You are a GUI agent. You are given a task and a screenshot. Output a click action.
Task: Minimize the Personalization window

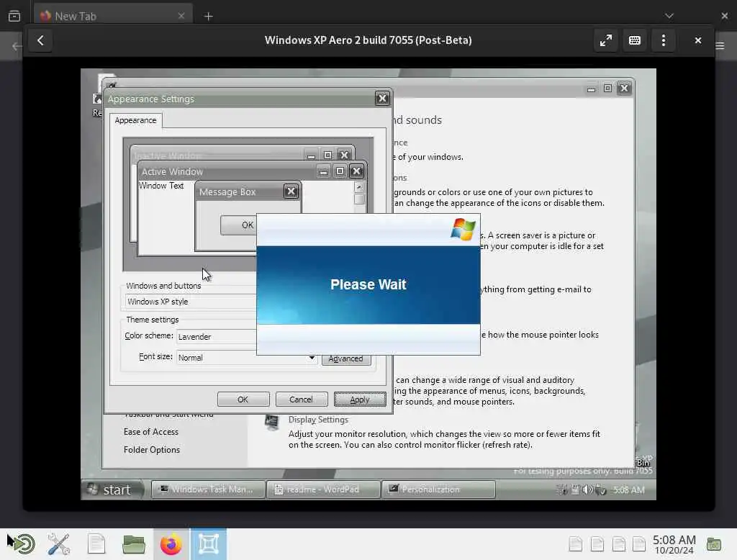(592, 89)
